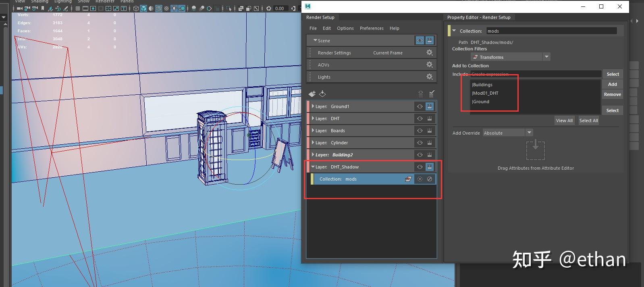Open the Preferences menu

pos(372,28)
